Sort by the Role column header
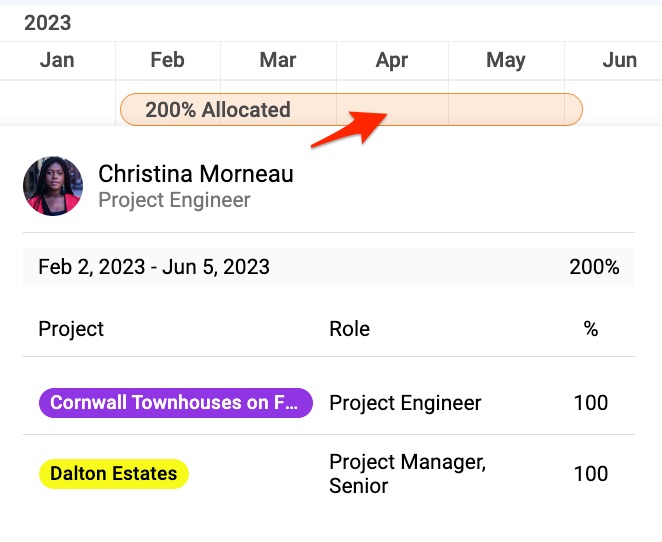 tap(350, 329)
